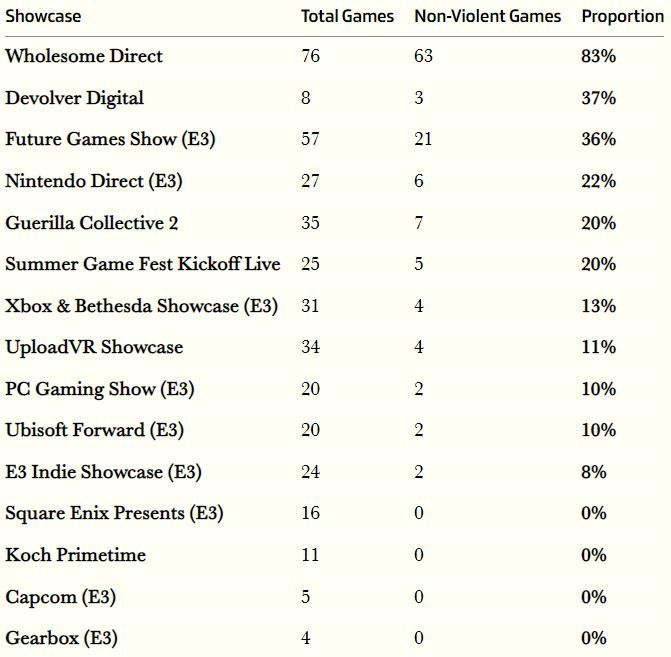The width and height of the screenshot is (671, 657).
Task: Click Xbox & Bethesda Showcase (E3) entry
Action: 142,306
